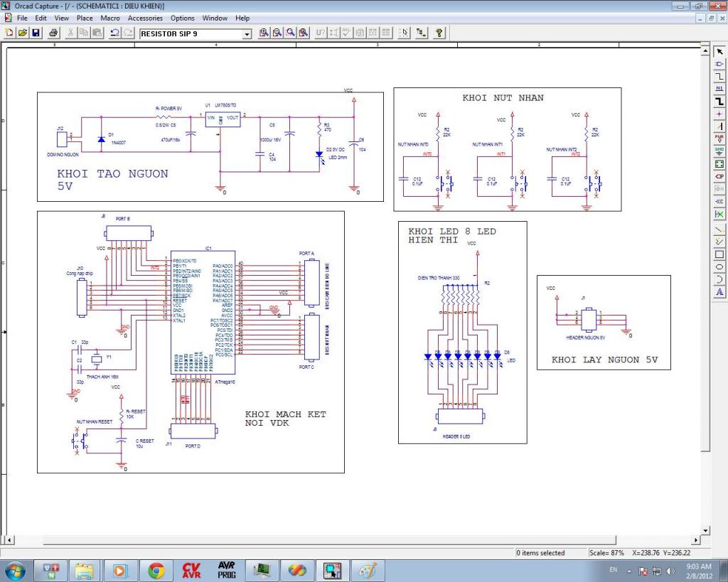Image resolution: width=728 pixels, height=582 pixels.
Task: Click the Save document toolbar icon
Action: pyautogui.click(x=36, y=33)
